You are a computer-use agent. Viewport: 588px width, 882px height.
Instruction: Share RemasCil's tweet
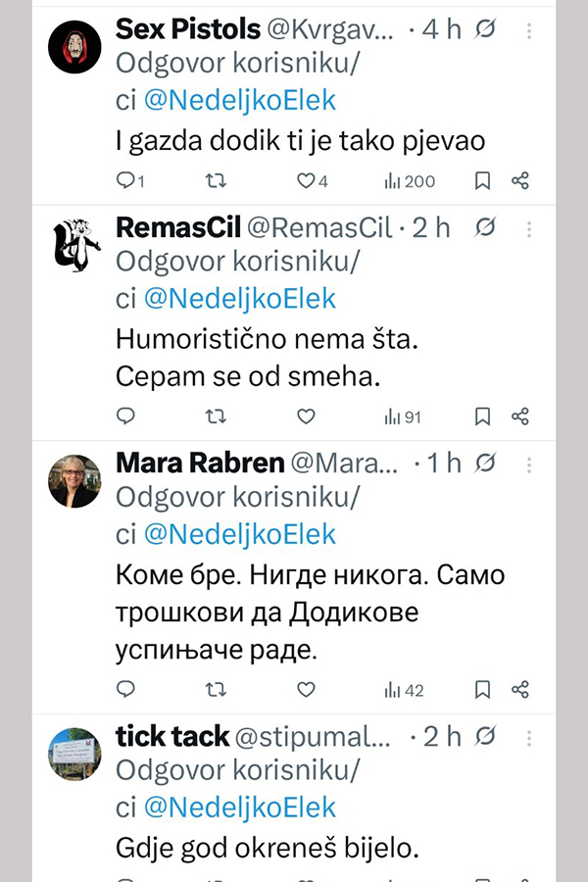click(520, 416)
